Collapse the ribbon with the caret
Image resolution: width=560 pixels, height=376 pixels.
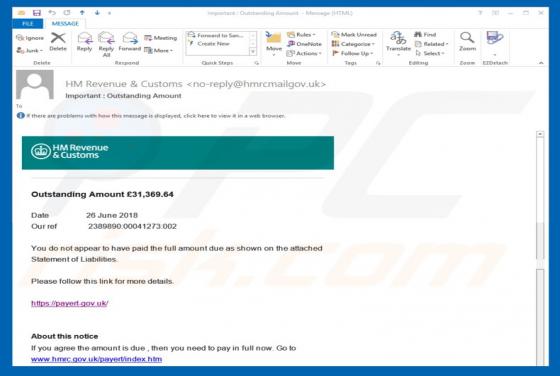[x=541, y=63]
